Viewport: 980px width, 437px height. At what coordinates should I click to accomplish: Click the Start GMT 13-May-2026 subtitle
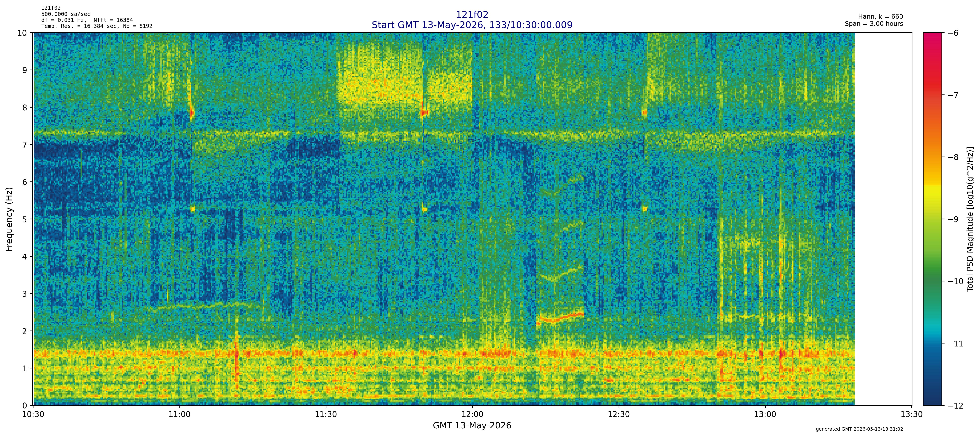tap(472, 25)
